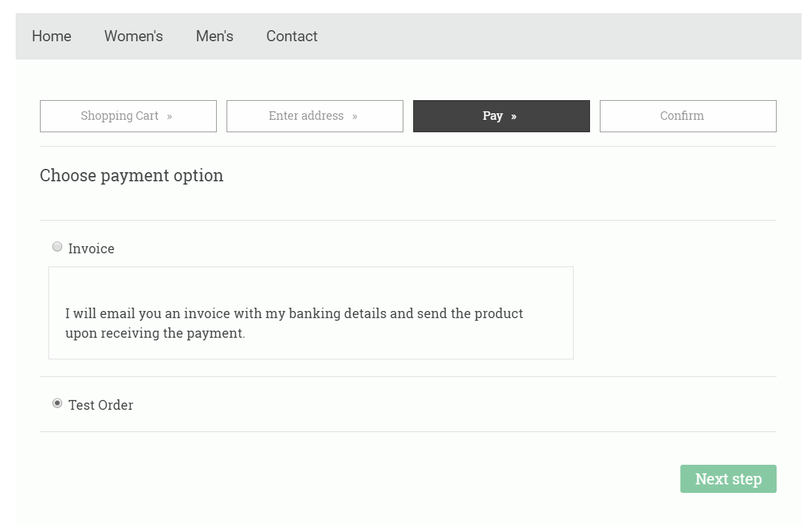
Task: Open the Men's menu item
Action: point(214,36)
